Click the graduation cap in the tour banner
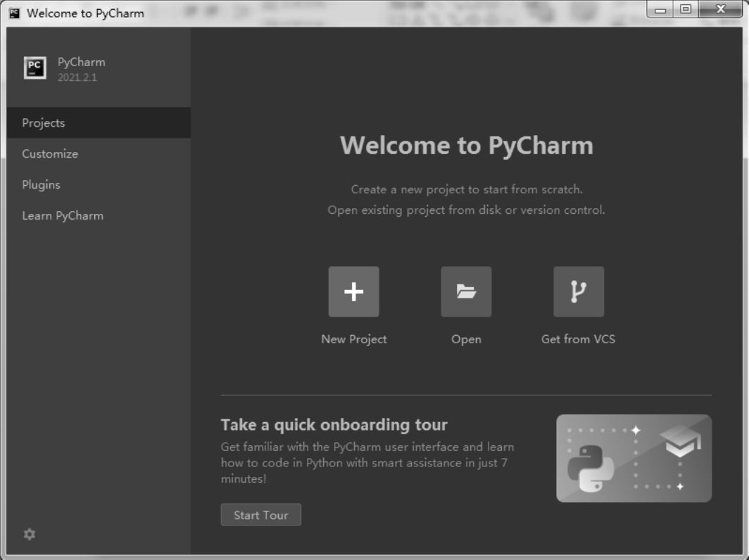This screenshot has height=560, width=749. pyautogui.click(x=680, y=442)
